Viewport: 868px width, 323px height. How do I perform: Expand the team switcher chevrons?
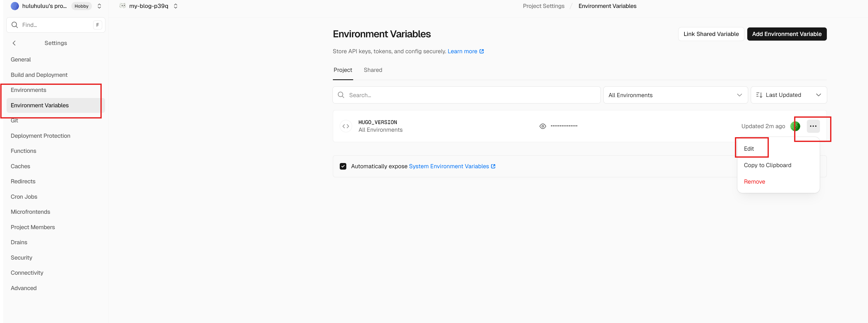pos(99,6)
